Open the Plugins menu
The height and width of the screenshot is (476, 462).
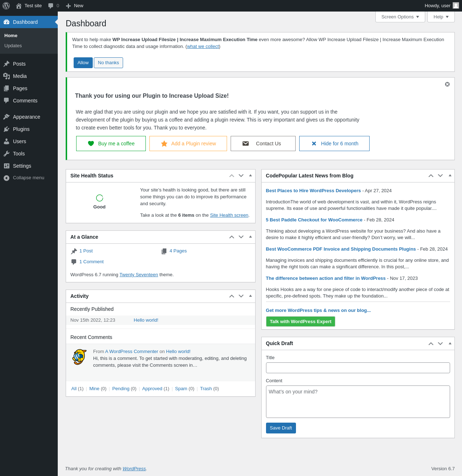(29, 129)
